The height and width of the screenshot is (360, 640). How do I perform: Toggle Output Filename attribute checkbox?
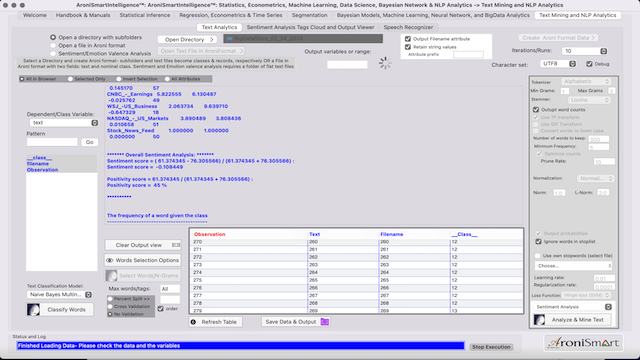(x=408, y=39)
